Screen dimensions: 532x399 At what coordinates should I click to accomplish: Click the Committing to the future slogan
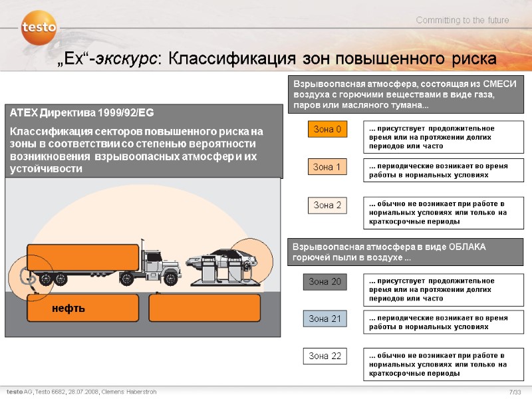pos(462,20)
